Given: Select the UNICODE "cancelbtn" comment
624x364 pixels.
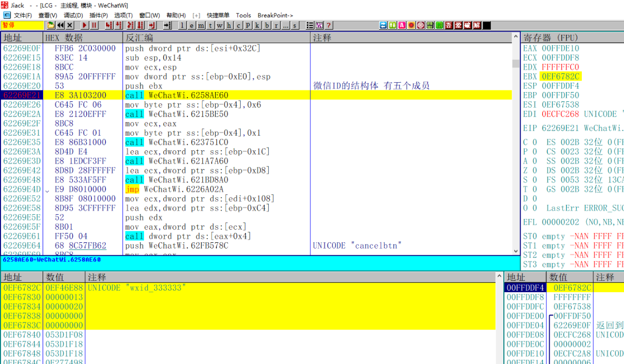Looking at the screenshot, I should pyautogui.click(x=358, y=245).
